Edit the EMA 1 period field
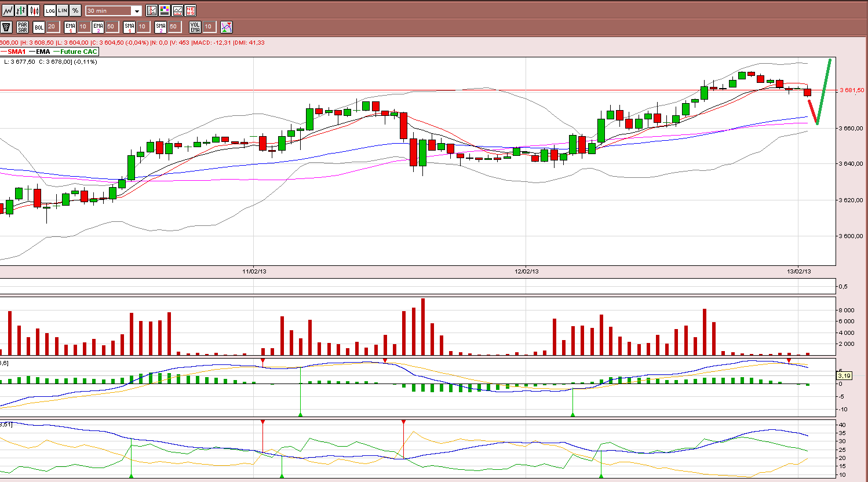The height and width of the screenshot is (482, 868). pos(83,27)
